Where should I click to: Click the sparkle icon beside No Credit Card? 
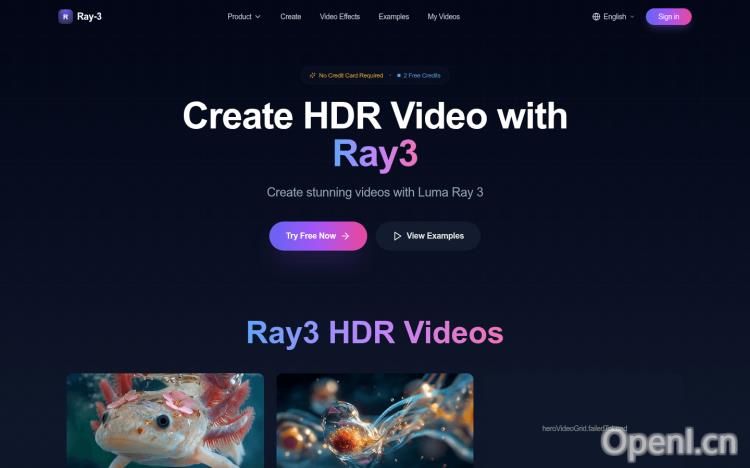312,76
